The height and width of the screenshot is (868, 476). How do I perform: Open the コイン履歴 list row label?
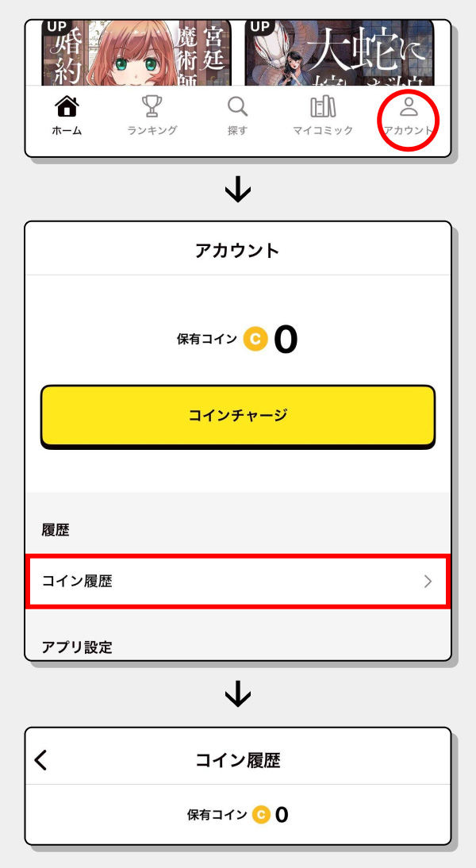point(77,582)
